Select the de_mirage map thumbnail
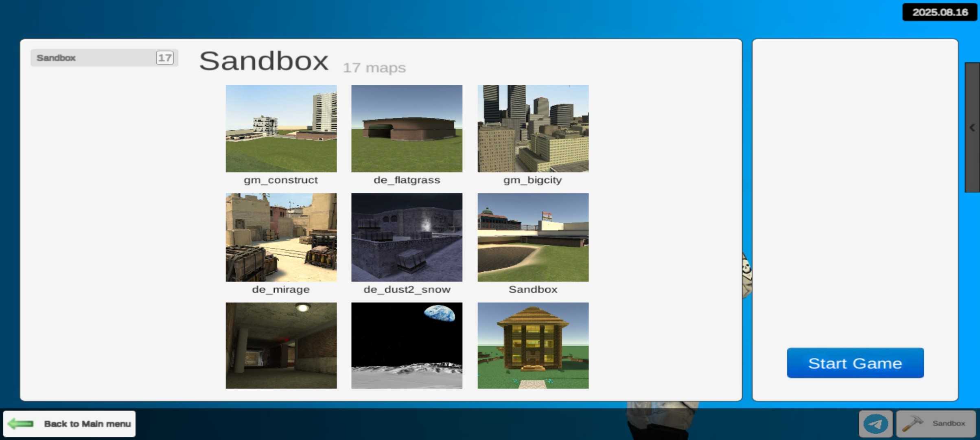Viewport: 980px width, 440px height. click(281, 237)
